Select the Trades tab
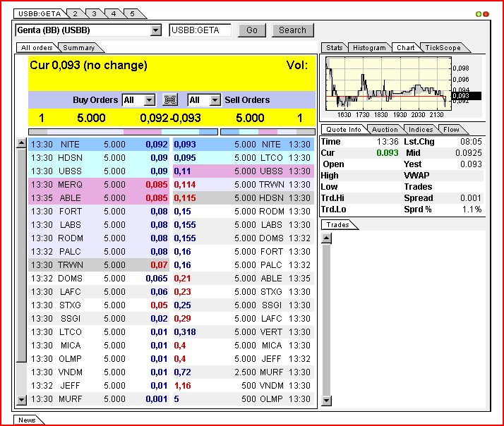Image resolution: width=504 pixels, height=426 pixels. pos(338,224)
